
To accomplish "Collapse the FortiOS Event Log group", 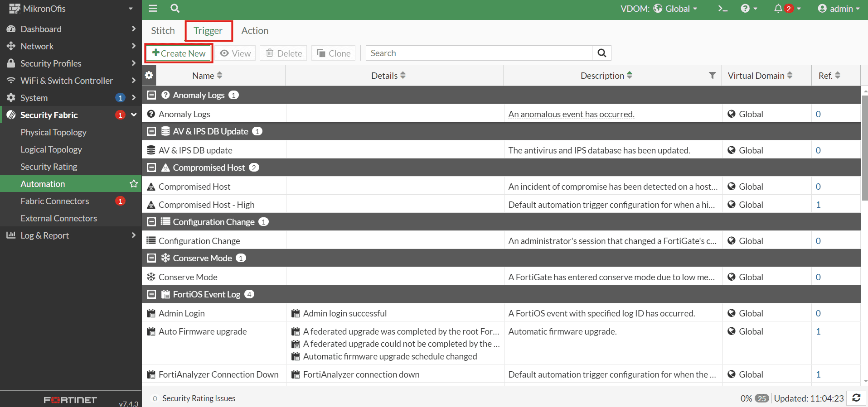I will (x=152, y=294).
